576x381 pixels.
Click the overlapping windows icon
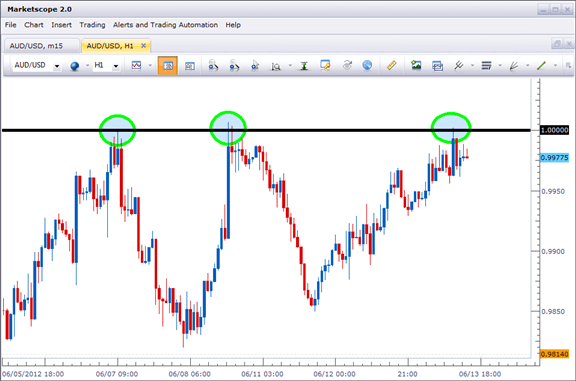click(x=437, y=66)
